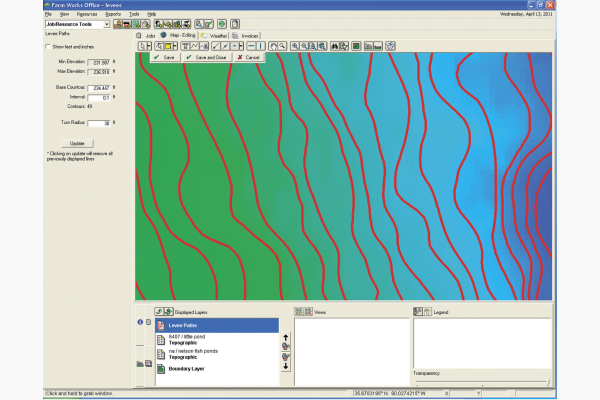Move layer up with arrow icon
The height and width of the screenshot is (400, 600).
pyautogui.click(x=285, y=339)
